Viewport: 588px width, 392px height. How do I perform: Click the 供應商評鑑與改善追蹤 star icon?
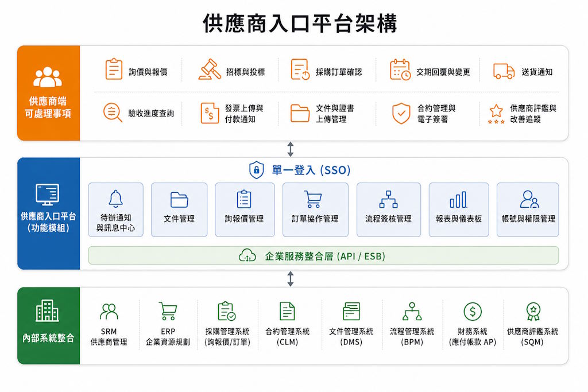click(x=496, y=114)
